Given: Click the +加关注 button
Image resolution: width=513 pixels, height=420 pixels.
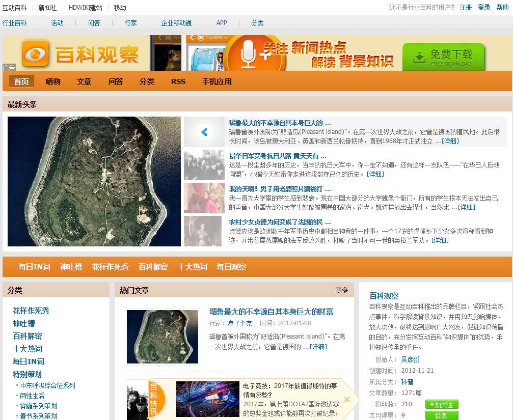Looking at the screenshot, I should (442, 405).
